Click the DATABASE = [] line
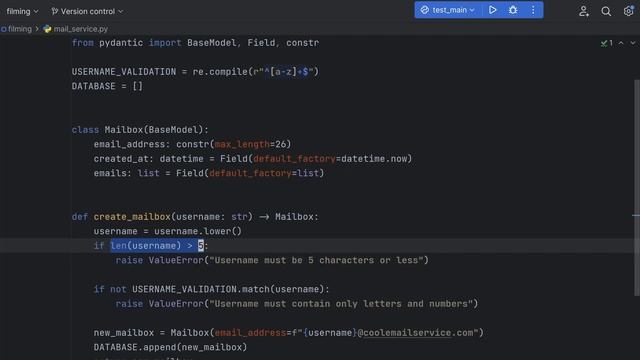The width and height of the screenshot is (640, 360). pyautogui.click(x=107, y=87)
